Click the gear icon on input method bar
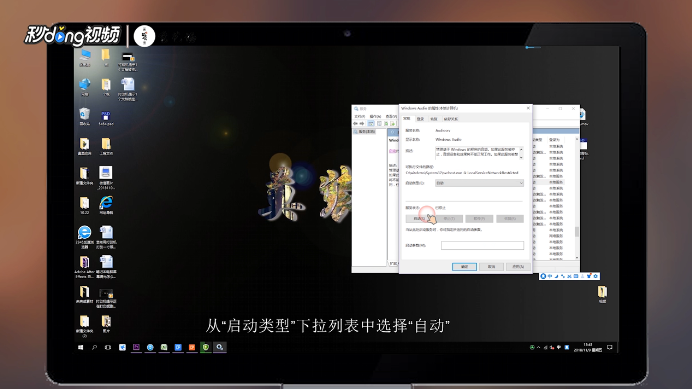This screenshot has width=692, height=389. click(x=596, y=276)
